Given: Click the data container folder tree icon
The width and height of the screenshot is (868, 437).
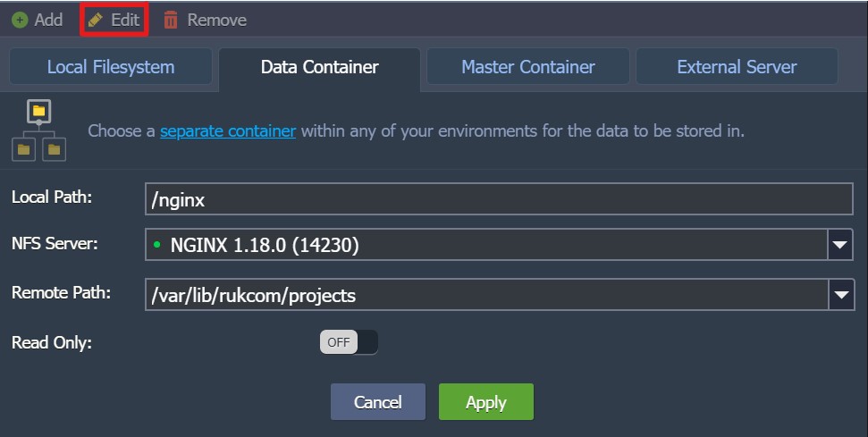Looking at the screenshot, I should 38,130.
